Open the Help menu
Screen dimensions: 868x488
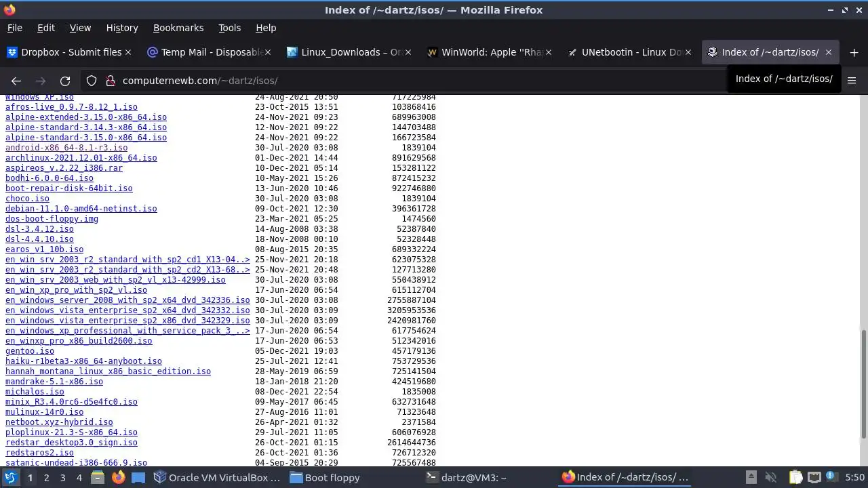[266, 28]
